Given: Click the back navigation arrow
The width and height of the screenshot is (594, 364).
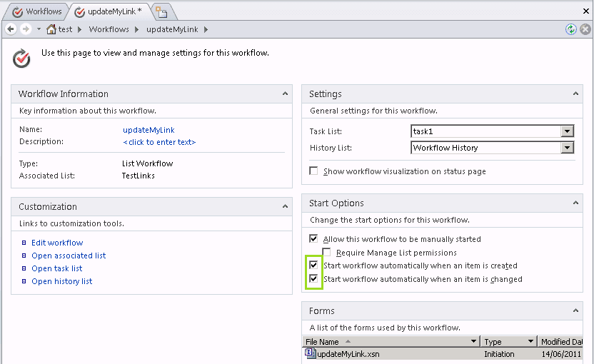Looking at the screenshot, I should tap(11, 29).
